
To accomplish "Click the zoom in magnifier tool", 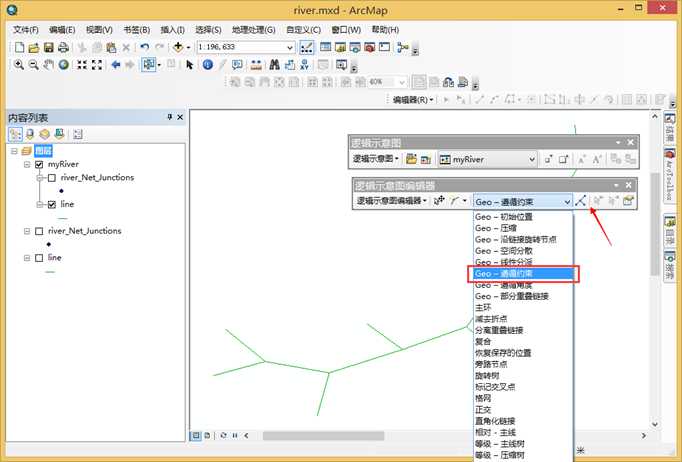I will [19, 65].
